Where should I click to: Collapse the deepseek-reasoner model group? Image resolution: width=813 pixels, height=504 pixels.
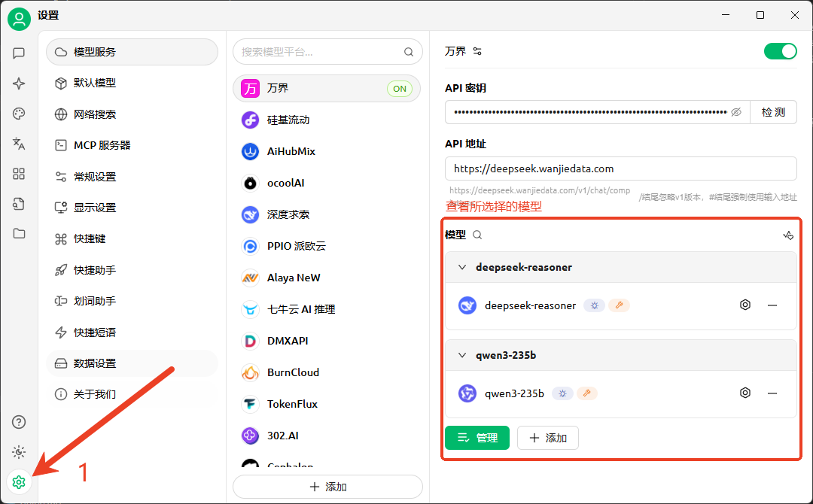462,267
